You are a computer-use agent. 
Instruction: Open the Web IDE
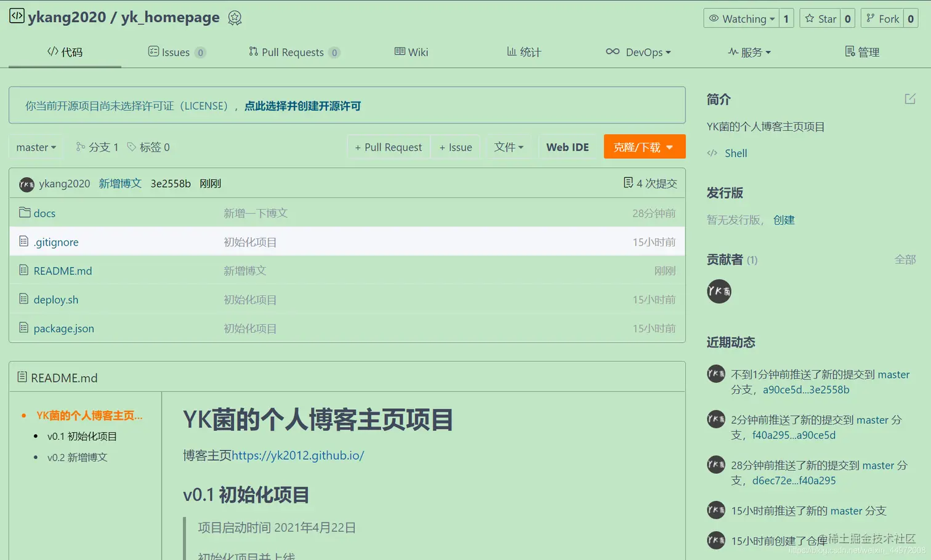[567, 146]
